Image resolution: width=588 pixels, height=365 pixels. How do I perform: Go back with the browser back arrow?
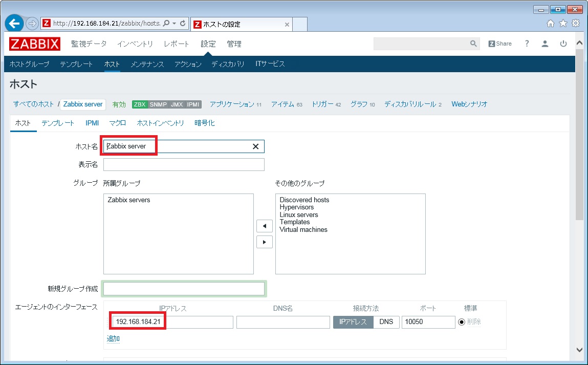tap(14, 24)
